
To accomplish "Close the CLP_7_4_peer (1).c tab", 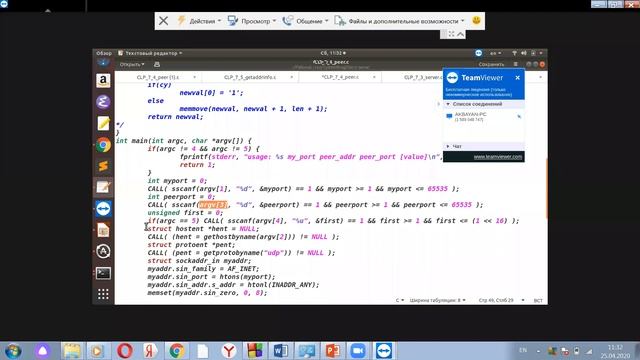I will (x=194, y=77).
